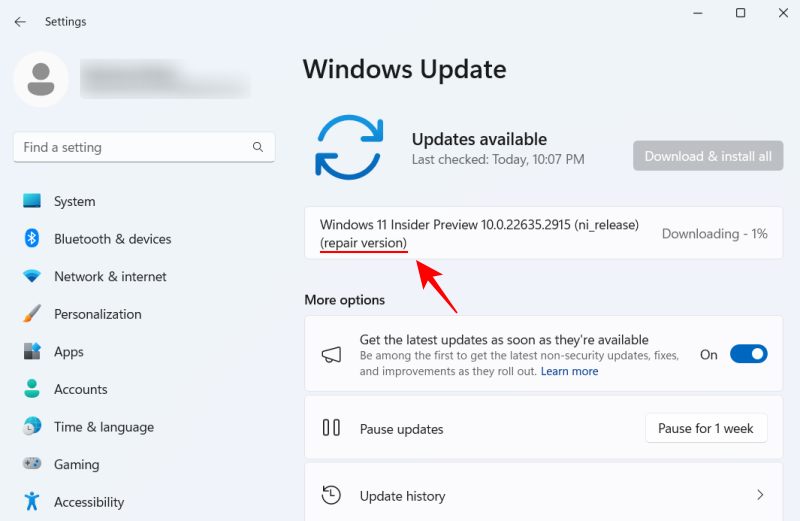Click the Updates available heading
This screenshot has height=521, width=800.
(x=479, y=139)
